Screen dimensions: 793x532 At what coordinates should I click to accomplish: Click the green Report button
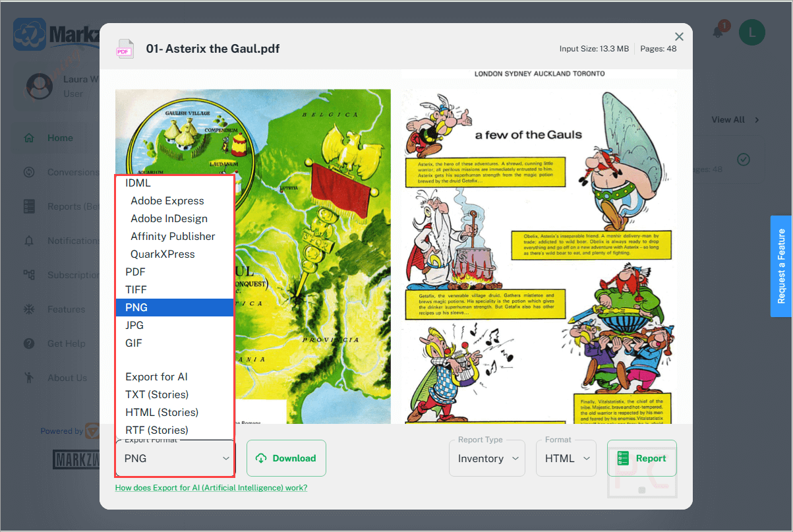(x=642, y=458)
